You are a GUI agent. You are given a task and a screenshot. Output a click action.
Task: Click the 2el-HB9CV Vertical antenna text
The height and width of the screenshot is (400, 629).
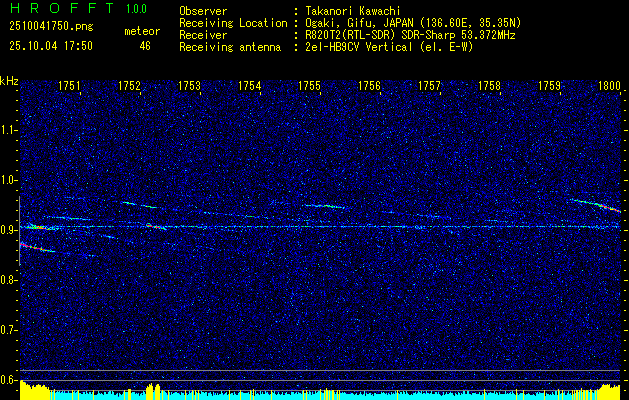(x=389, y=47)
